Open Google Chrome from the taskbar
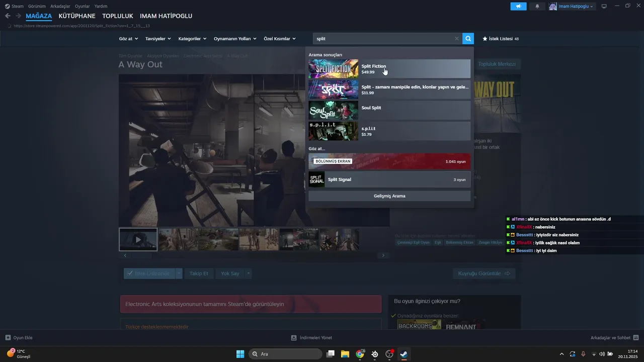Viewport: 644px width, 362px height. pos(360,354)
